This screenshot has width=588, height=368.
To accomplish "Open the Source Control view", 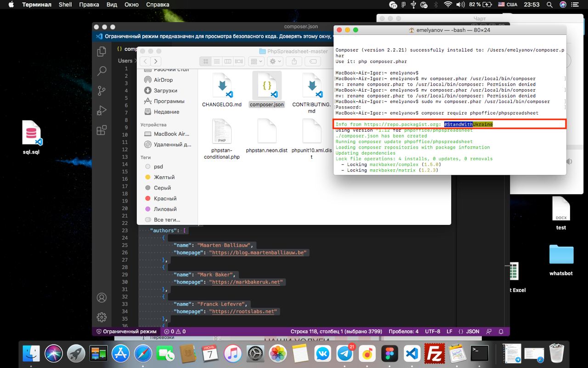I will 102,91.
